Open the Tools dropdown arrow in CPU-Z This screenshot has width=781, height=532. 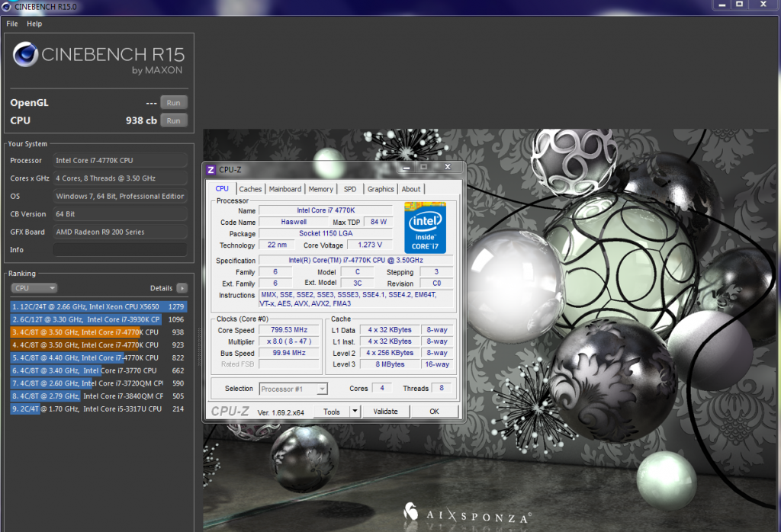[354, 412]
